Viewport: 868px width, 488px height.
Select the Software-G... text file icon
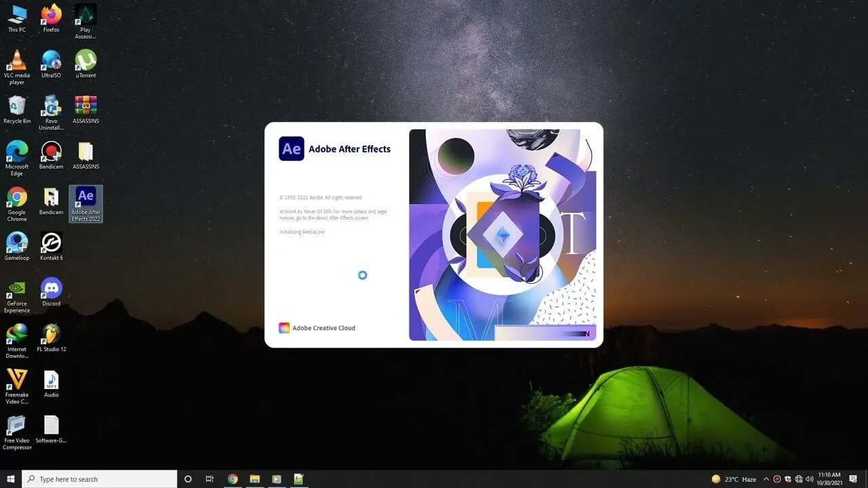point(51,428)
